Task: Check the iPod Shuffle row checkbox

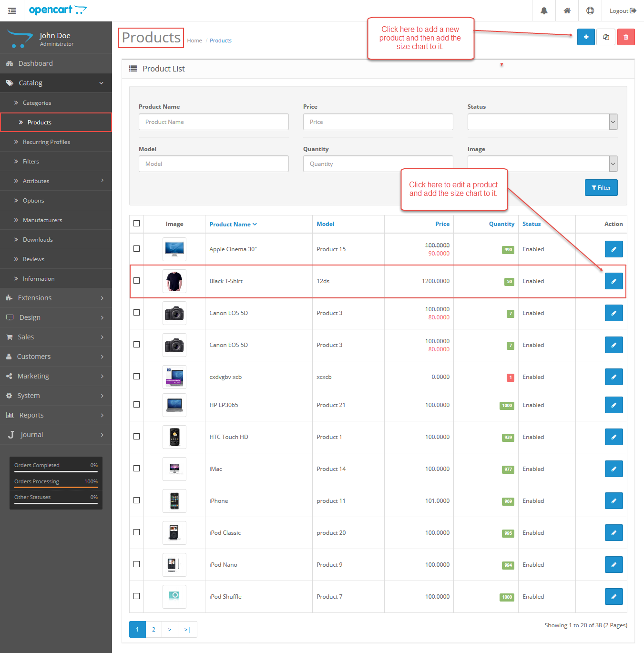Action: [x=137, y=596]
